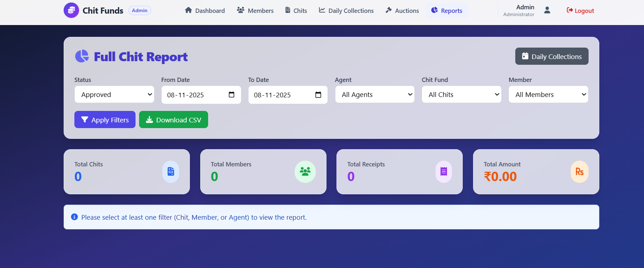The width and height of the screenshot is (644, 268).
Task: Click the Total Members group icon
Action: point(305,172)
